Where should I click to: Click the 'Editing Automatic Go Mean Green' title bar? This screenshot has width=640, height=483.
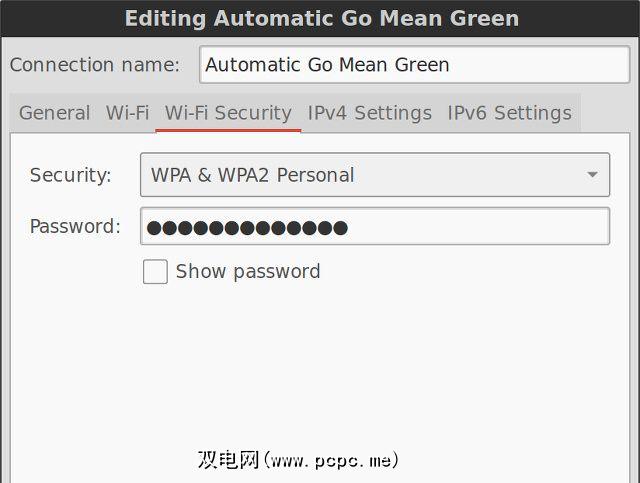[x=321, y=18]
